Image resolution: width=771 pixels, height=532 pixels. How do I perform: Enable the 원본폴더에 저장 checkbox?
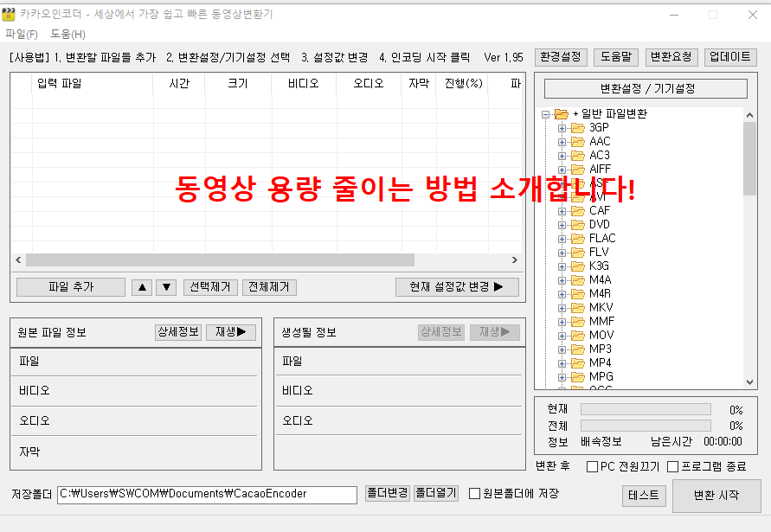[x=474, y=493]
